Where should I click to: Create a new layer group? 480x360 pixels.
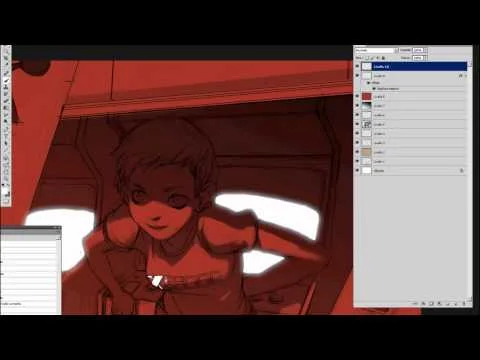(447, 303)
